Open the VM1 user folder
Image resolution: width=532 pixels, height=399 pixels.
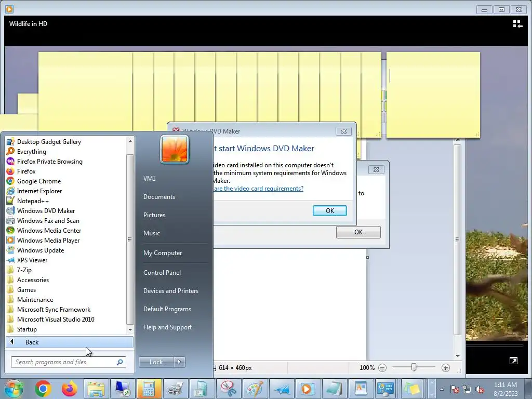(x=149, y=179)
